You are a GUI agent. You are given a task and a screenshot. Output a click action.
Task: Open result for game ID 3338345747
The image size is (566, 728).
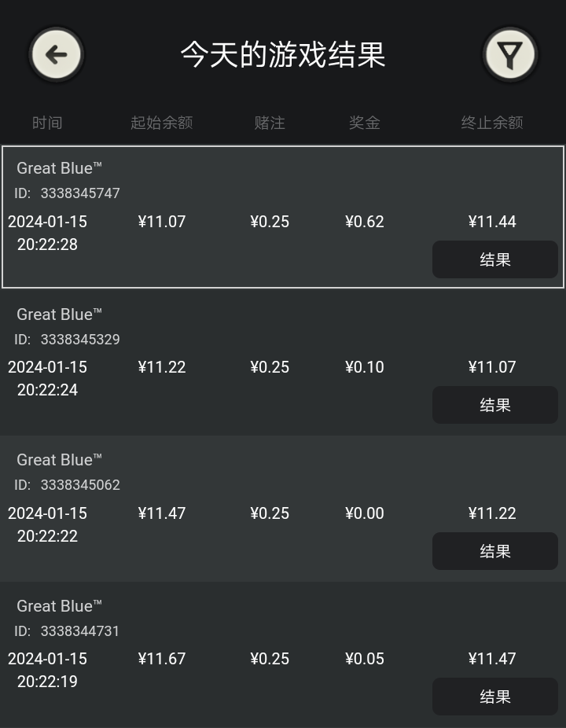495,259
